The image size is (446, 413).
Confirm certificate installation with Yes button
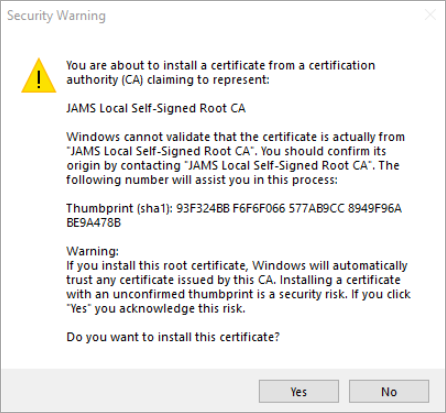point(299,391)
